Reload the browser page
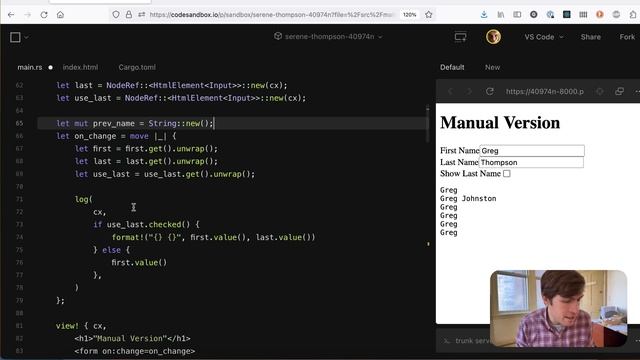 point(44,15)
